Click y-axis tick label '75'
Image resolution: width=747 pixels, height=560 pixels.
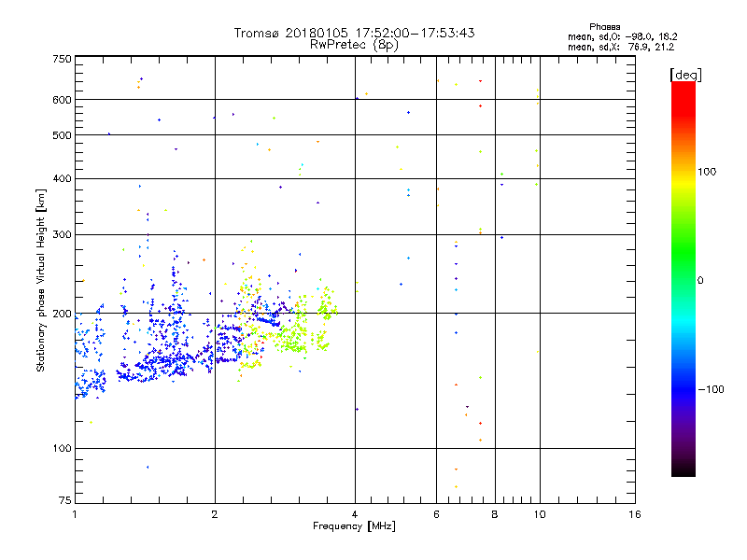(65, 500)
